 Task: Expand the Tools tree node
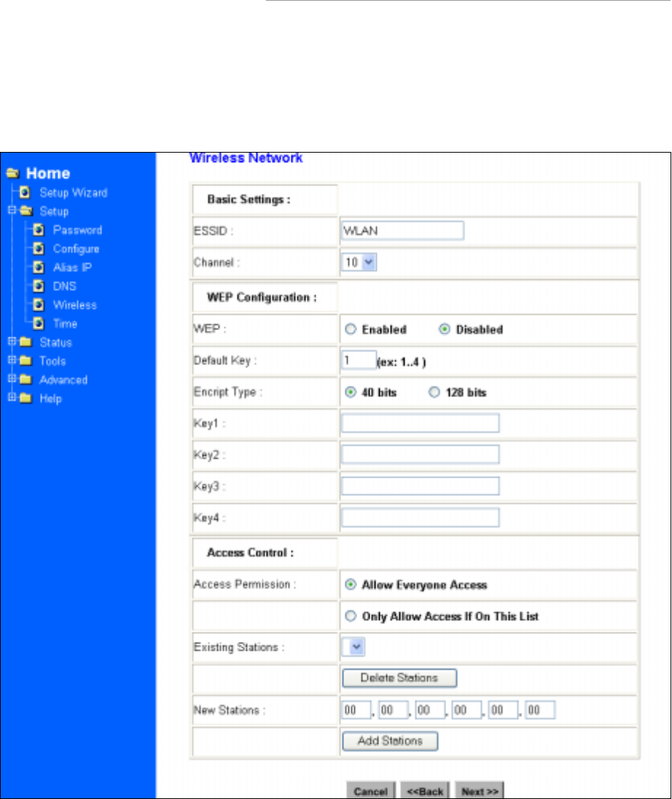coord(12,360)
